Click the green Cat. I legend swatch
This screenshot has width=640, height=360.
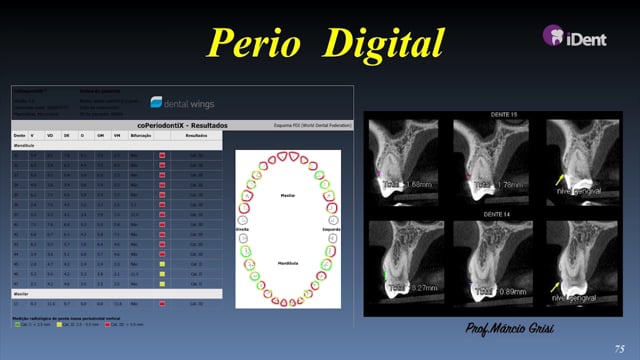[x=17, y=324]
